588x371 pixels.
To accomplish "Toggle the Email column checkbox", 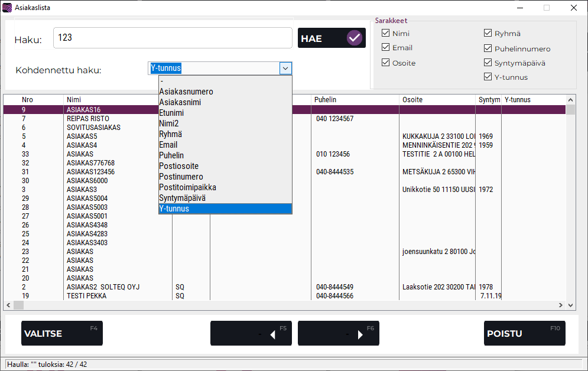I will point(386,48).
